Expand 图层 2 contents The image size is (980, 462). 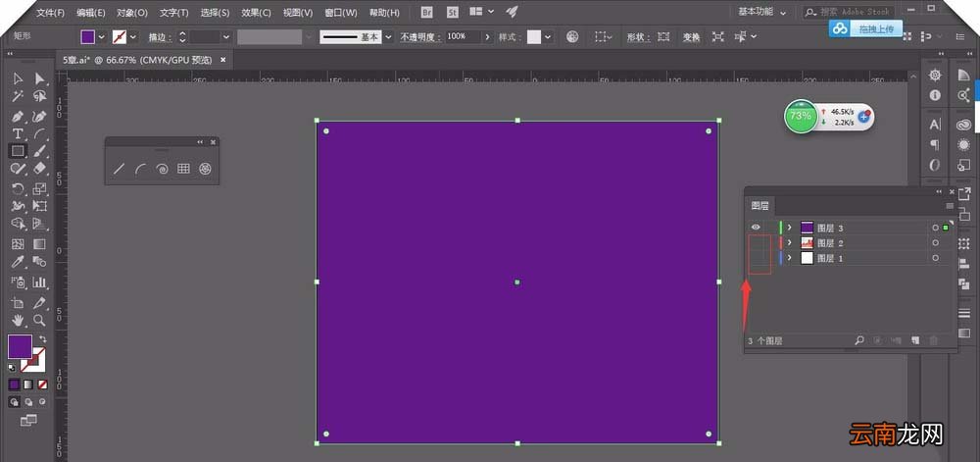click(x=790, y=243)
